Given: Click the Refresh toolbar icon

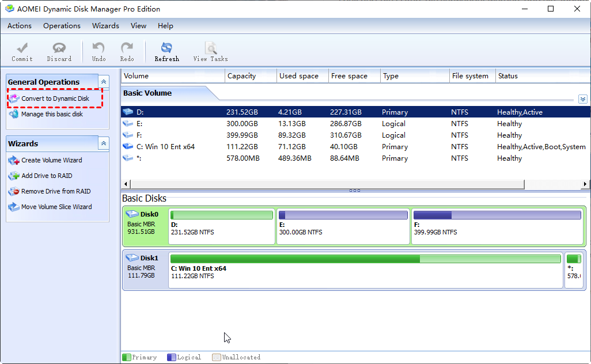Looking at the screenshot, I should [x=166, y=48].
